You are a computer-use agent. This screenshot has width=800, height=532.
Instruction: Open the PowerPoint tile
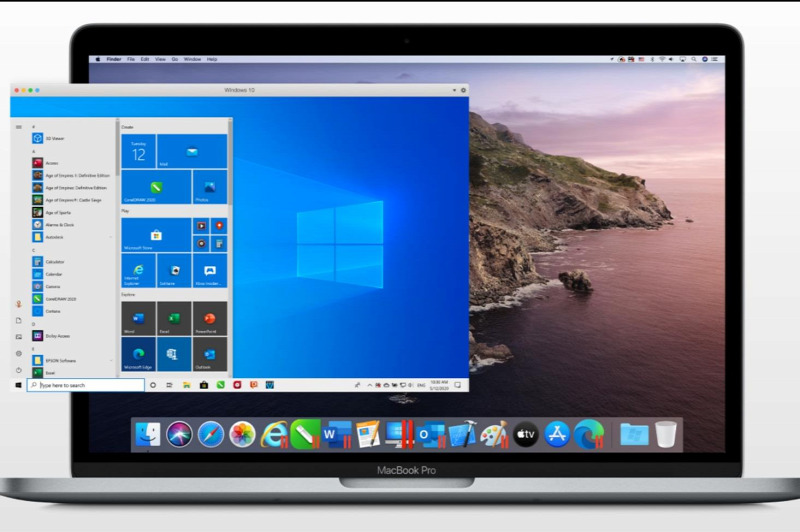coord(210,318)
